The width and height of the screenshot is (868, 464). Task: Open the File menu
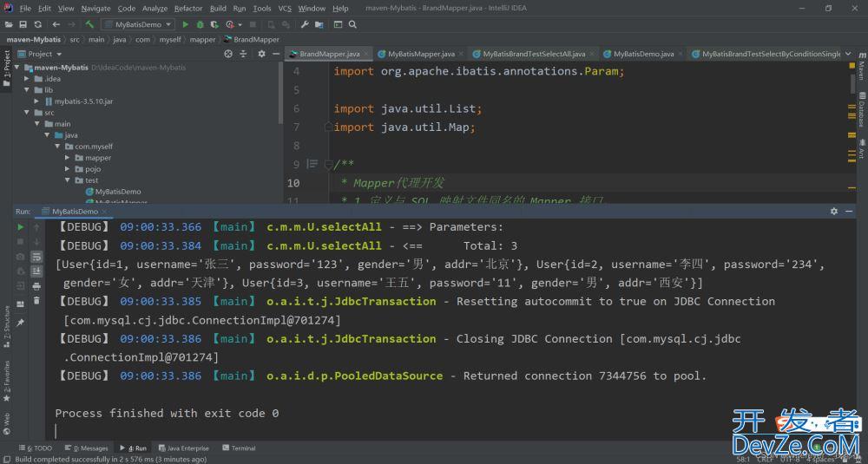click(x=25, y=9)
